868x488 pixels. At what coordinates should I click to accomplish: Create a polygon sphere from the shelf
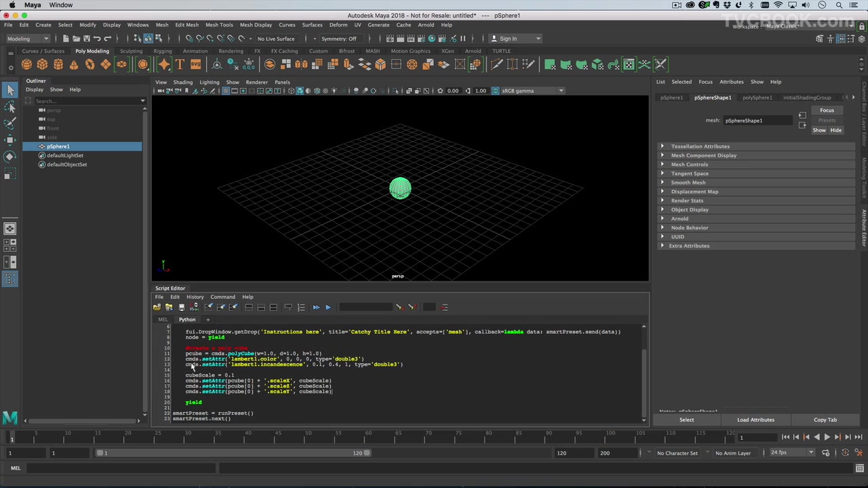tap(26, 64)
